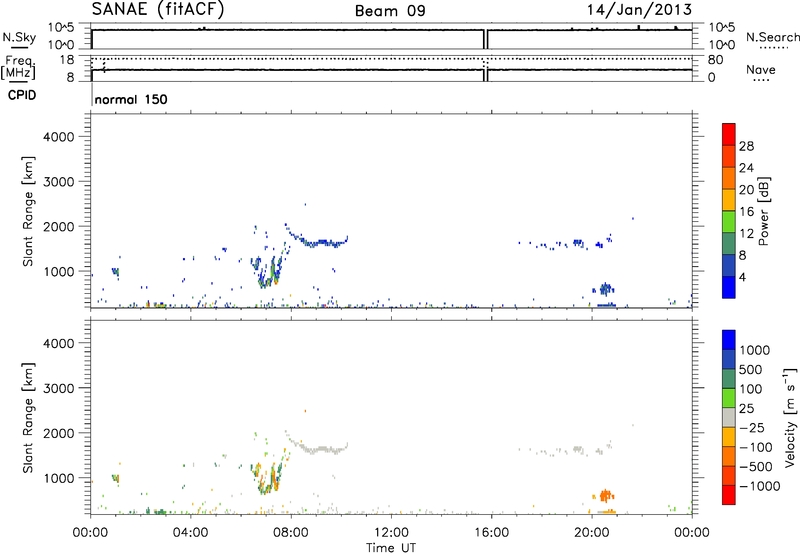This screenshot has height=554, width=800.
Task: Click the orange velocity cluster near 20:30
Action: tap(605, 495)
